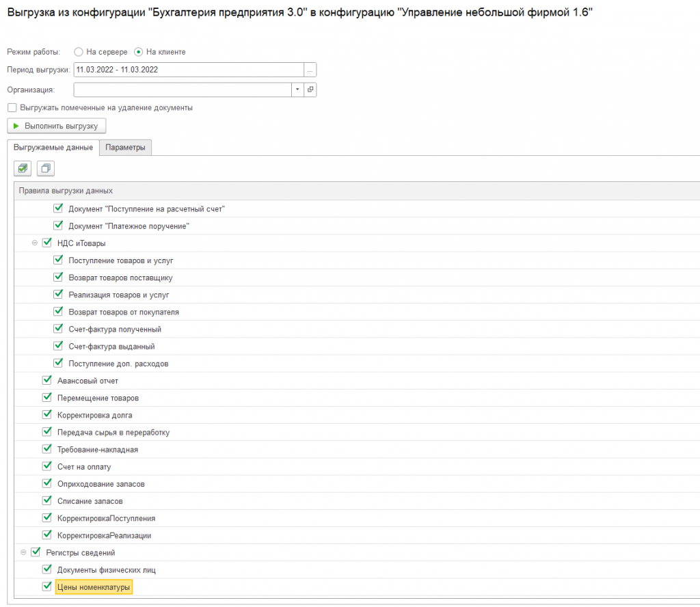
Task: Uncheck the Авансовый отчет checkbox
Action: 47,380
